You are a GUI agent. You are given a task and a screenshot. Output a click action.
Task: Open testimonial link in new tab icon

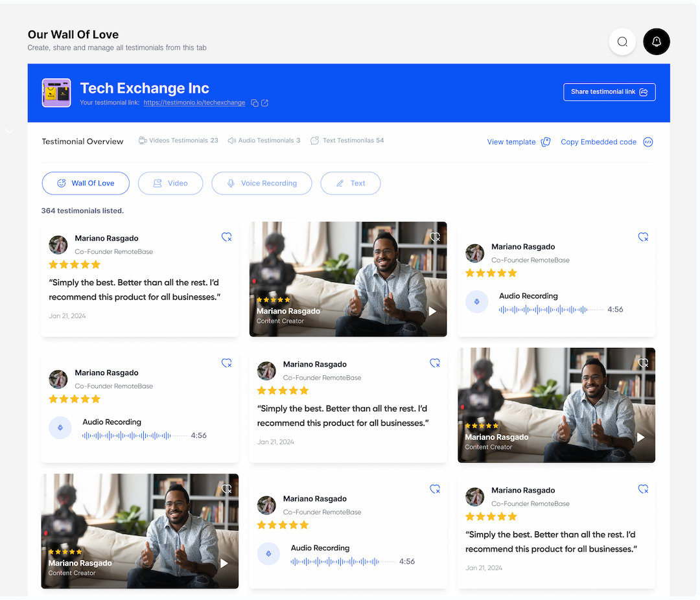click(x=264, y=103)
